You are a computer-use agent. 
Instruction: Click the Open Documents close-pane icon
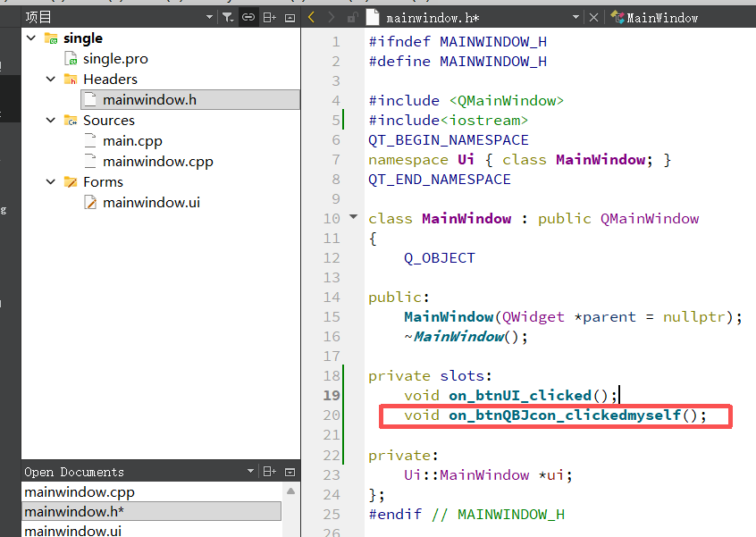point(290,472)
